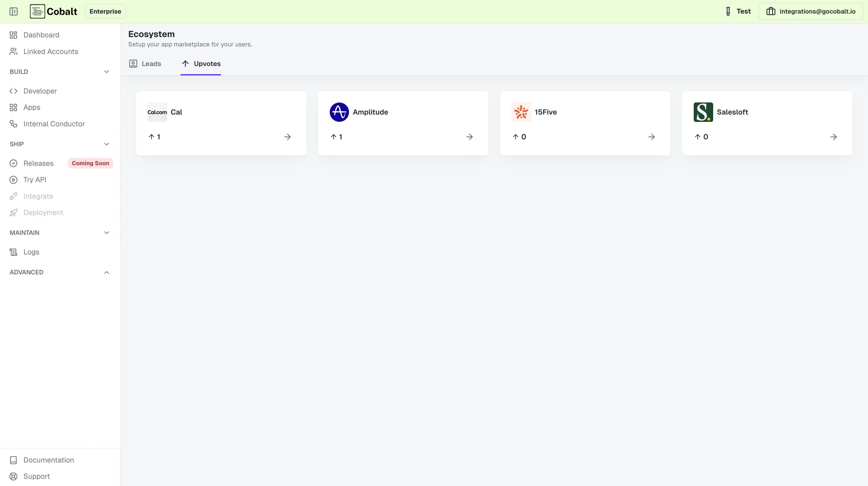The image size is (868, 486).
Task: Open the Test environment toggle icon
Action: (x=728, y=11)
